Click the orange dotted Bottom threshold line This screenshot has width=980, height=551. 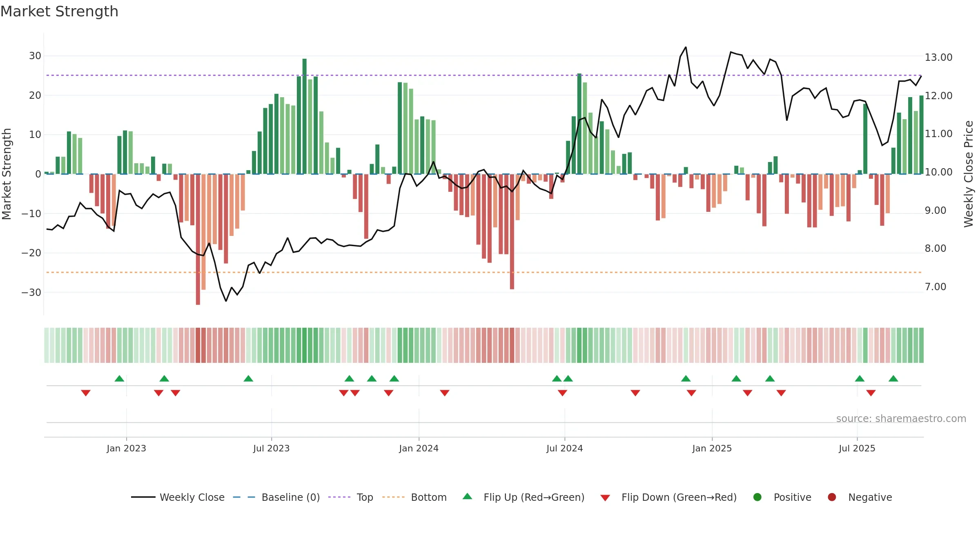[484, 272]
